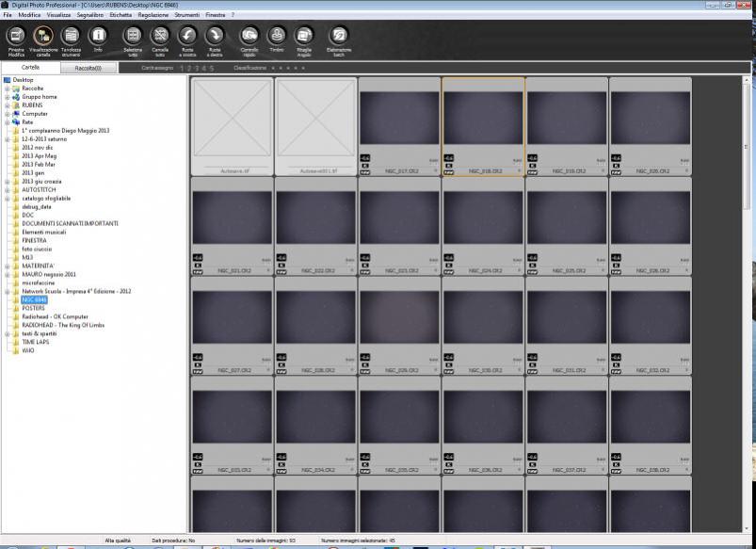This screenshot has width=756, height=549.
Task: Set checkmark number 1 in Contrassegno bar
Action: click(x=183, y=69)
